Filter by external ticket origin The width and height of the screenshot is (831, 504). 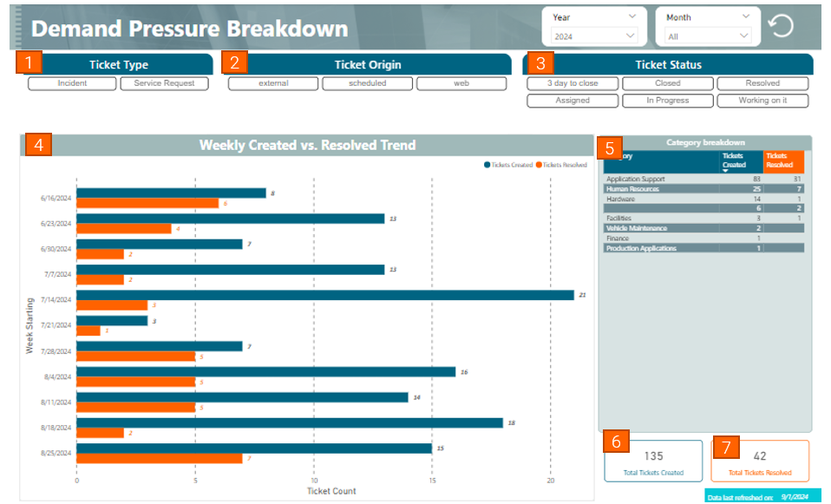(x=273, y=83)
